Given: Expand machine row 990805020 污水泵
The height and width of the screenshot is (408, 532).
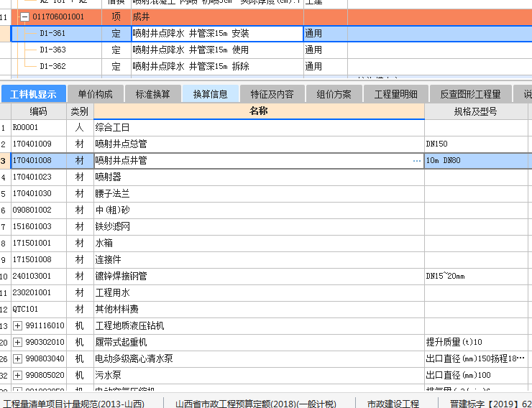Looking at the screenshot, I should click(17, 375).
